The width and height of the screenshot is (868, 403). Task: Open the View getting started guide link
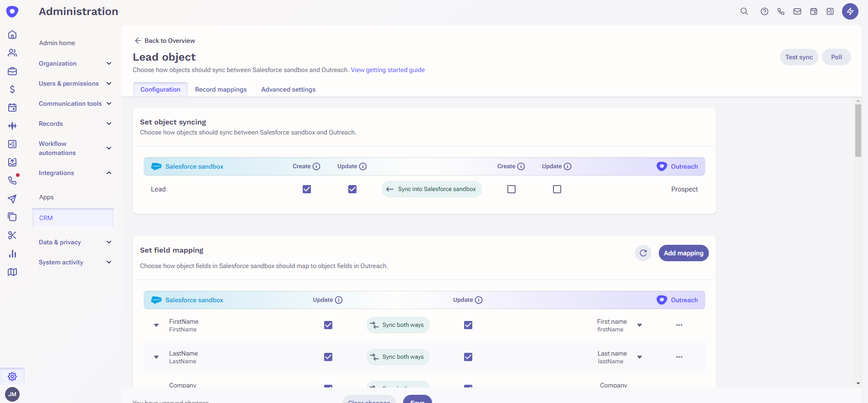coord(387,70)
